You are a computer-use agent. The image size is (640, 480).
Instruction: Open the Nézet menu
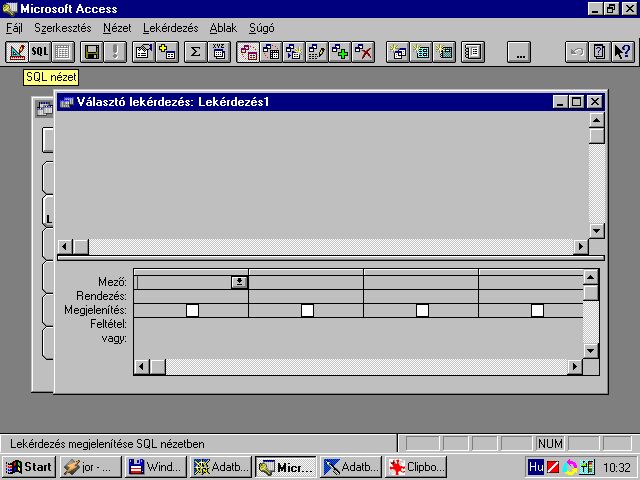click(117, 28)
